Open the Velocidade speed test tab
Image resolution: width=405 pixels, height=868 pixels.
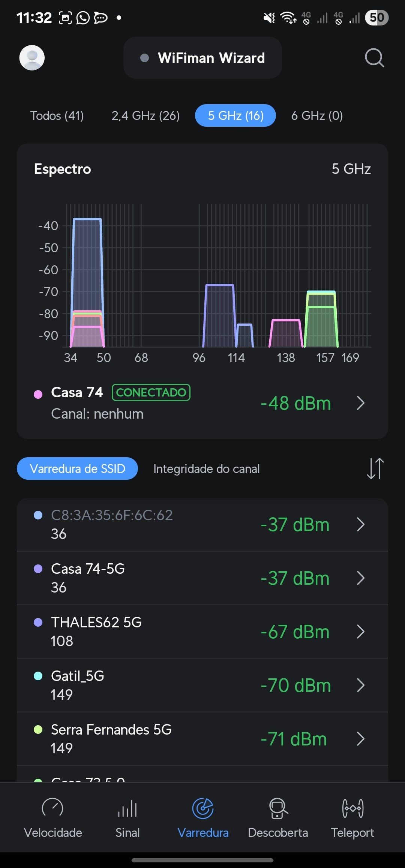tap(53, 817)
